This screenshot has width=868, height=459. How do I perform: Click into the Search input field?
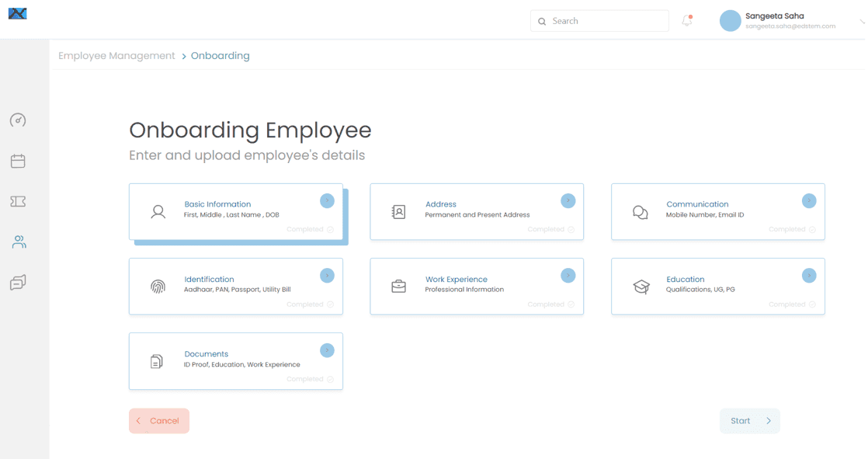pos(606,21)
